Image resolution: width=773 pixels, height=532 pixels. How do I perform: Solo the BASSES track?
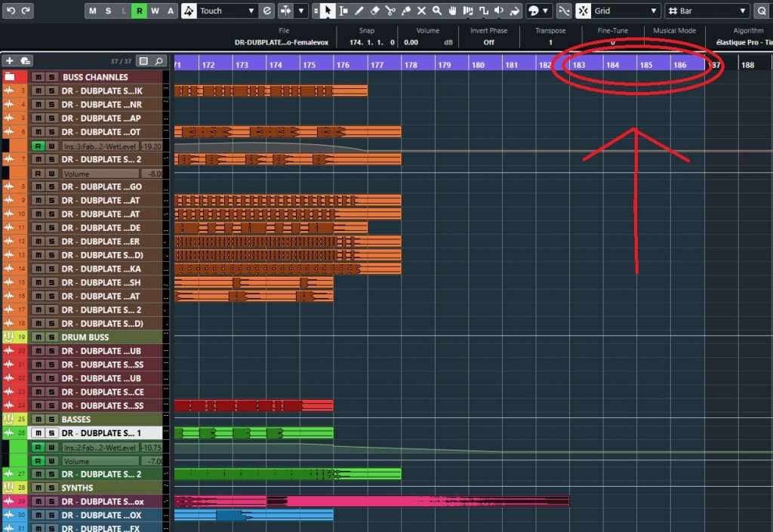(x=51, y=420)
